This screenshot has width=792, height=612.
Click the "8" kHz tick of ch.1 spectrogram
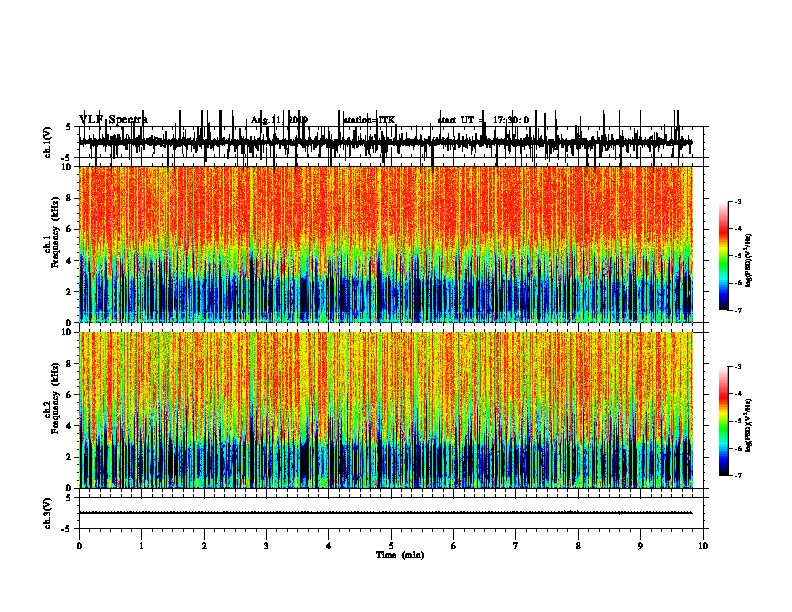pos(69,198)
